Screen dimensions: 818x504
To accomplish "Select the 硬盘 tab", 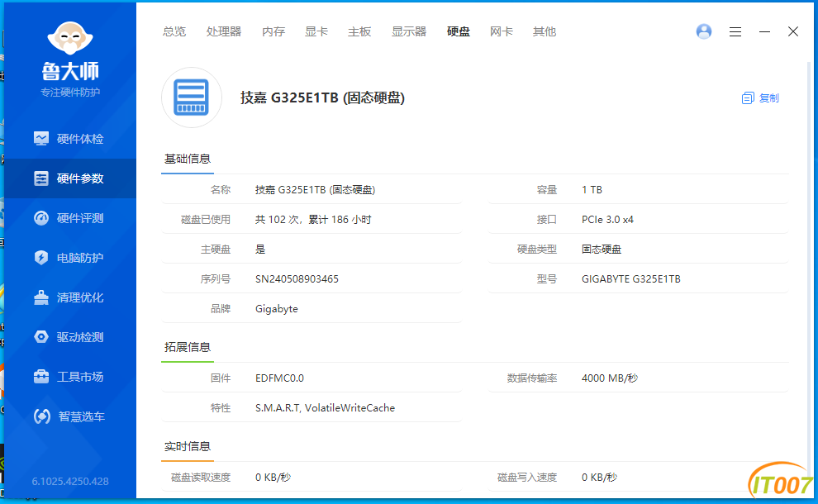I will click(459, 32).
